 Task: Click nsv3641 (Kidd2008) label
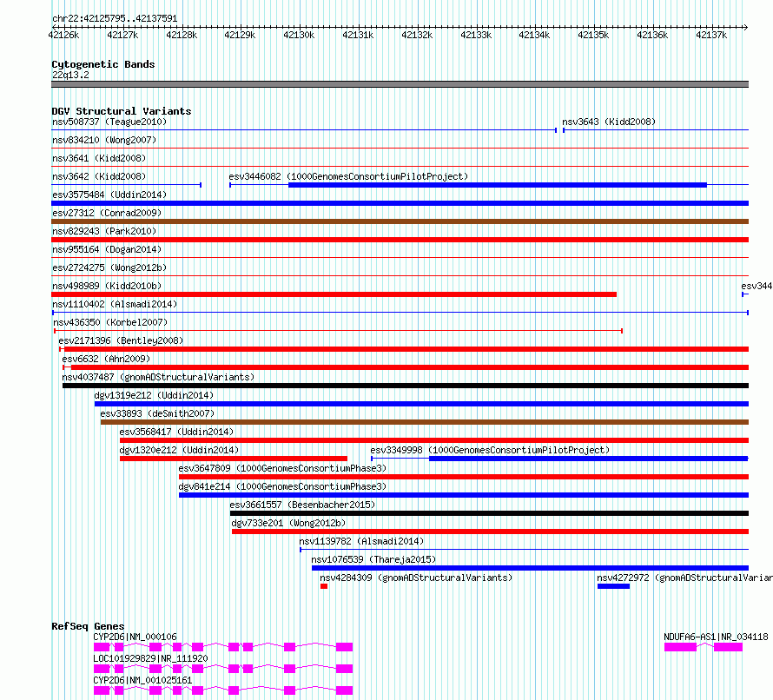click(x=99, y=158)
